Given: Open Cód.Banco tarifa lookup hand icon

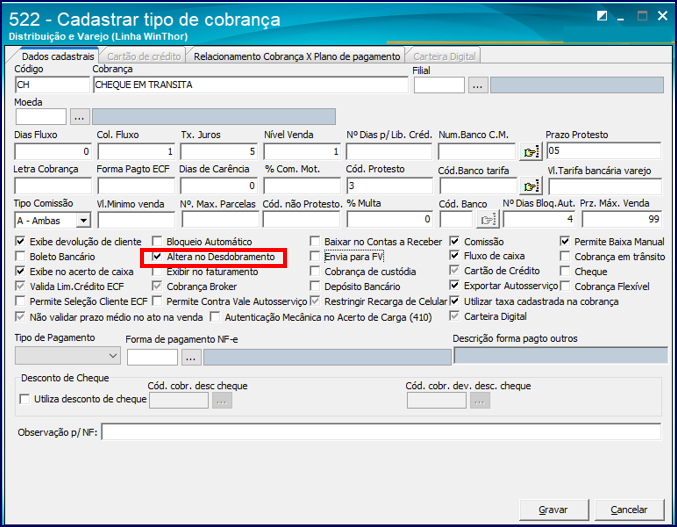Looking at the screenshot, I should tap(530, 186).
